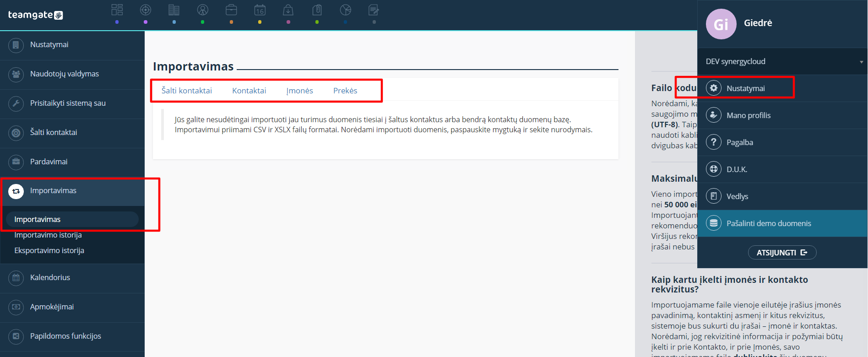868x357 pixels.
Task: Select Importavimas submenu item
Action: (x=72, y=219)
